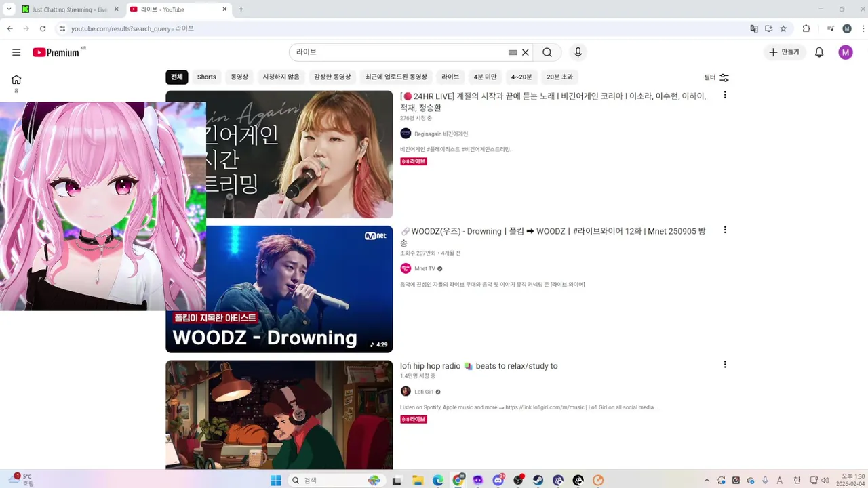Open the tab search dropdown arrow
The width and height of the screenshot is (868, 488).
point(9,9)
